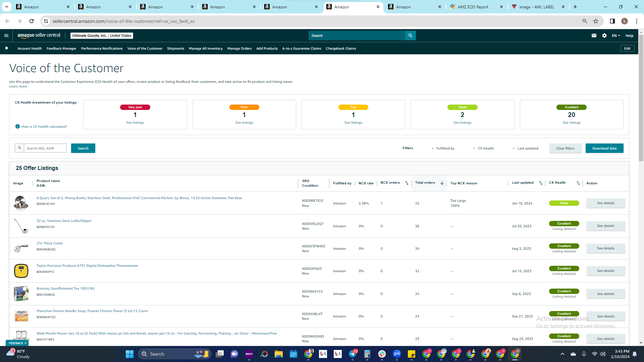Click the bookmark flag icon in the favorites bar
Image resolution: width=644 pixels, height=362 pixels.
[x=6, y=48]
